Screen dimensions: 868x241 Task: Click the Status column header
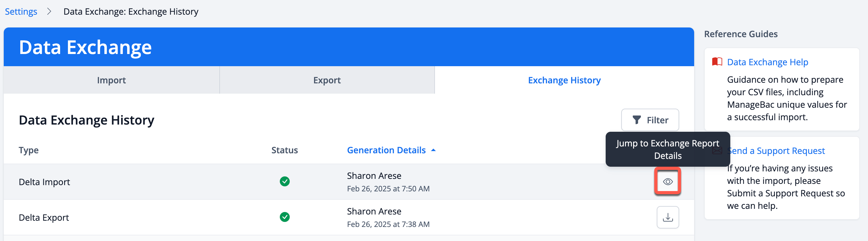click(x=285, y=150)
